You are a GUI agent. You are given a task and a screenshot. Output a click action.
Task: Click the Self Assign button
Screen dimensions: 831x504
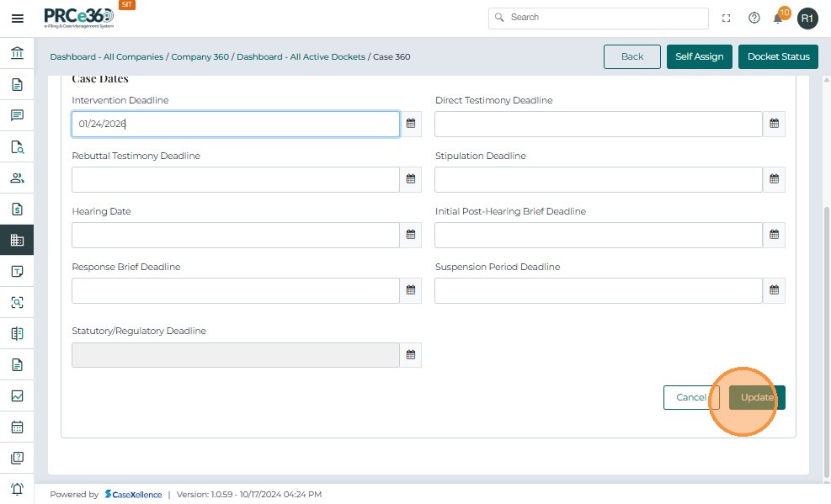tap(699, 56)
